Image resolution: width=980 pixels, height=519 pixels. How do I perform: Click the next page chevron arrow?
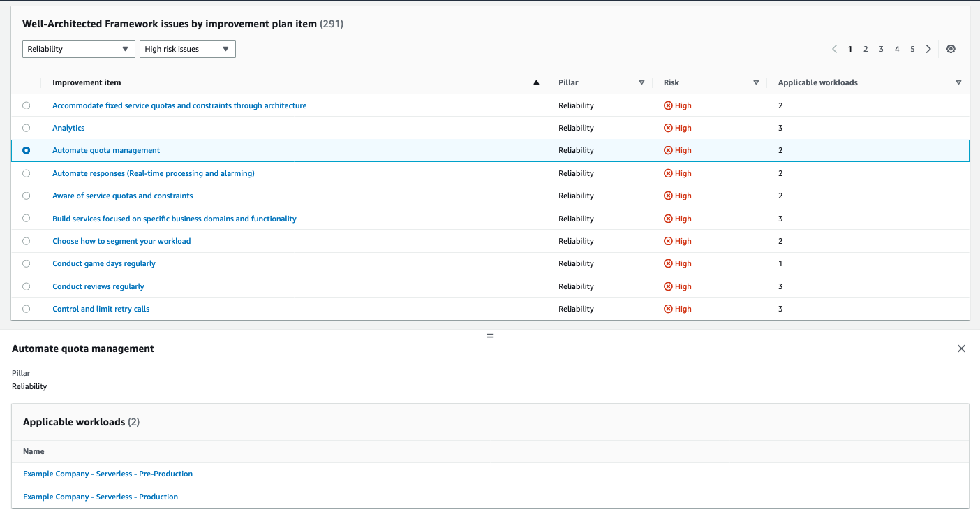(x=928, y=49)
